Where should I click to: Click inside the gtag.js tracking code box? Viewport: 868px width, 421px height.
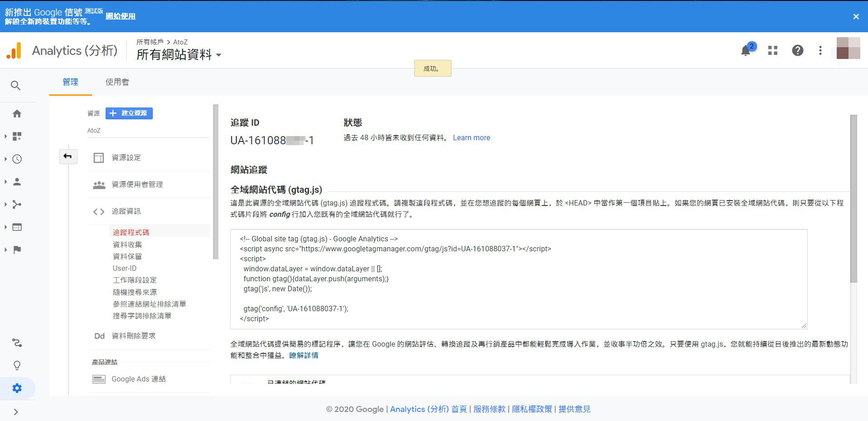[519, 279]
